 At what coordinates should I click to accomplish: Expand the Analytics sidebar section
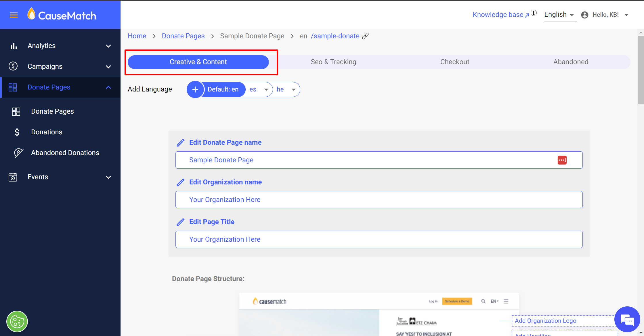(x=108, y=46)
